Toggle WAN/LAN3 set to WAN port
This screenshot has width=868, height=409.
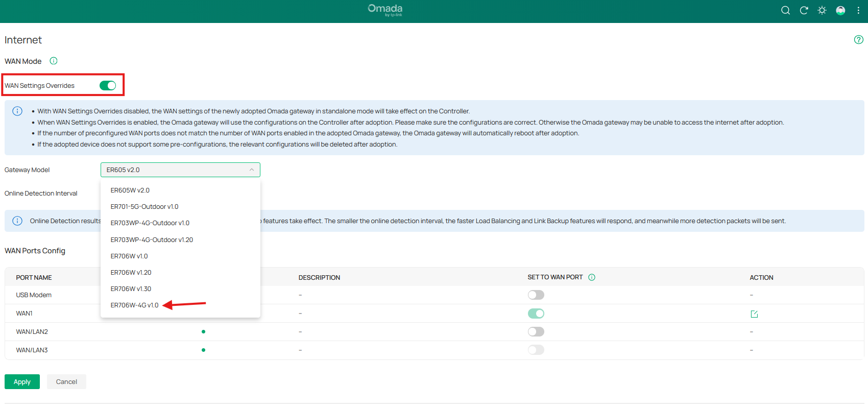536,350
